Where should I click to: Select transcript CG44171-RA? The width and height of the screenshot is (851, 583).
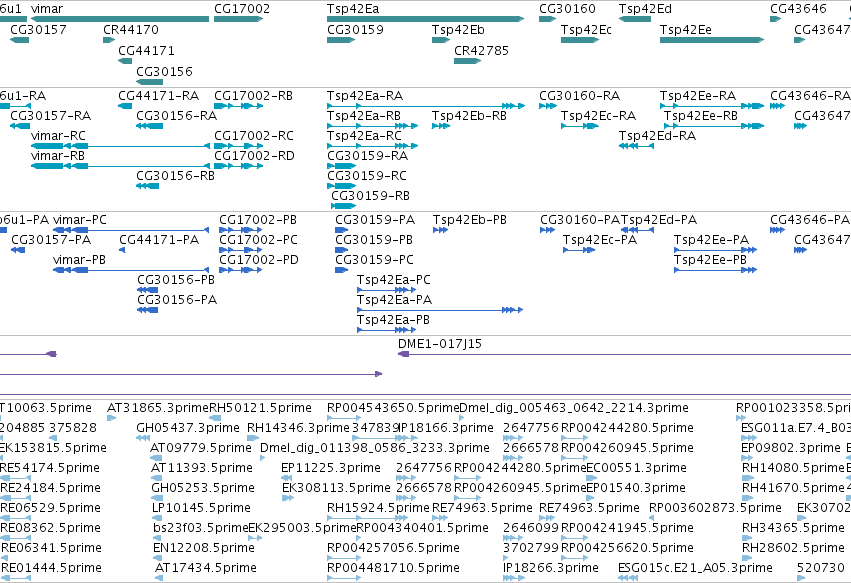(125, 106)
